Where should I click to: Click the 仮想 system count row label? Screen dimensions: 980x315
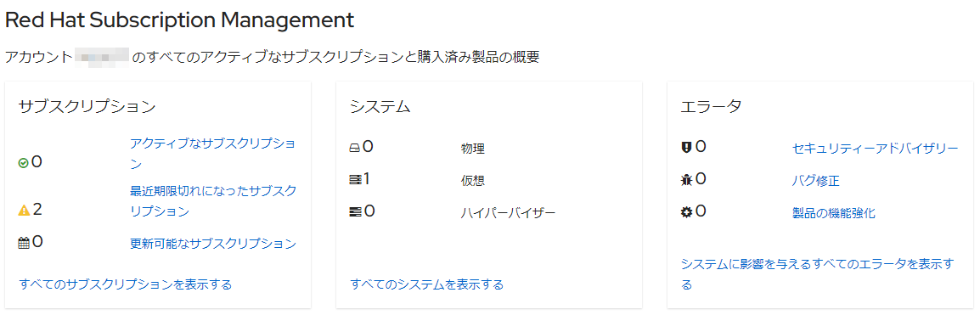click(473, 181)
